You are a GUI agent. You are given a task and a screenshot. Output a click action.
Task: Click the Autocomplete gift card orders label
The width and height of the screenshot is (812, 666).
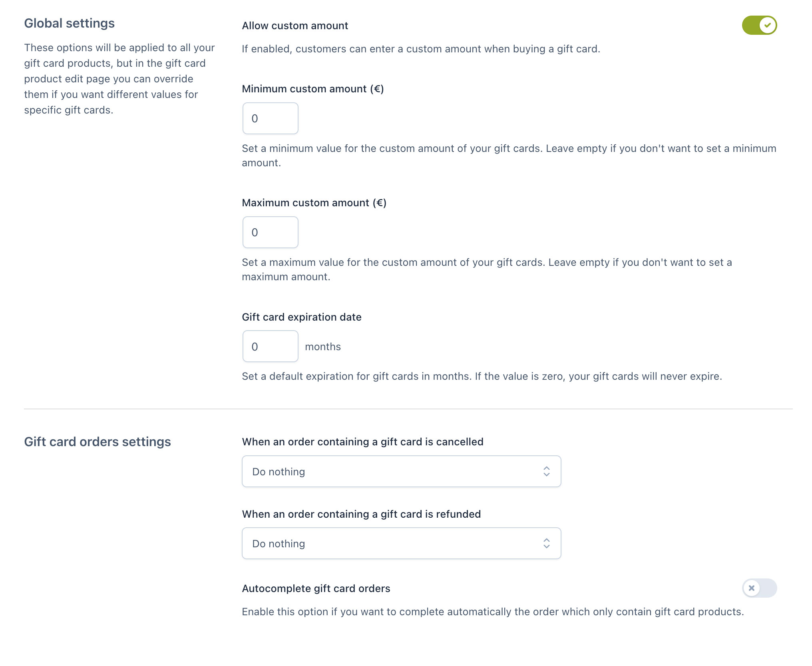(316, 588)
